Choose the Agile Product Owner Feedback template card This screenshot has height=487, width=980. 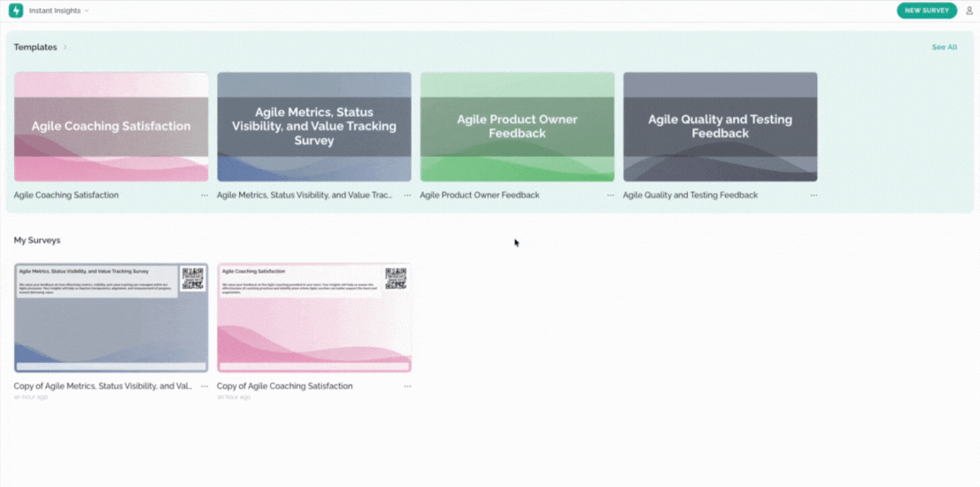click(x=517, y=127)
